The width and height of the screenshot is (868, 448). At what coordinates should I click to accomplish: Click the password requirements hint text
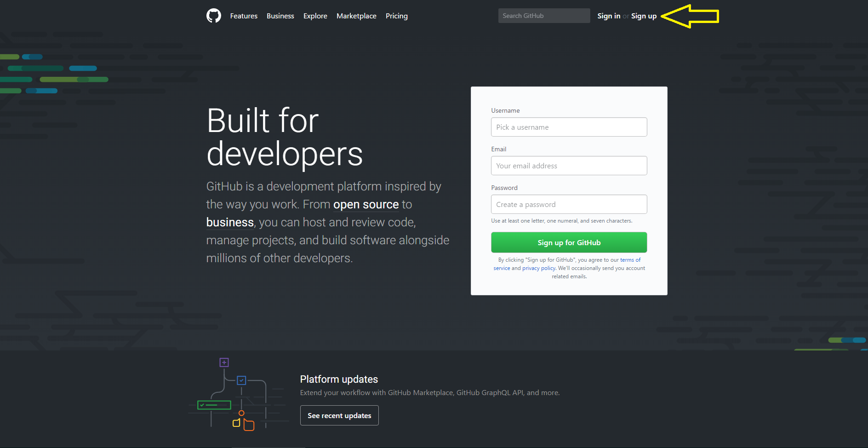562,221
